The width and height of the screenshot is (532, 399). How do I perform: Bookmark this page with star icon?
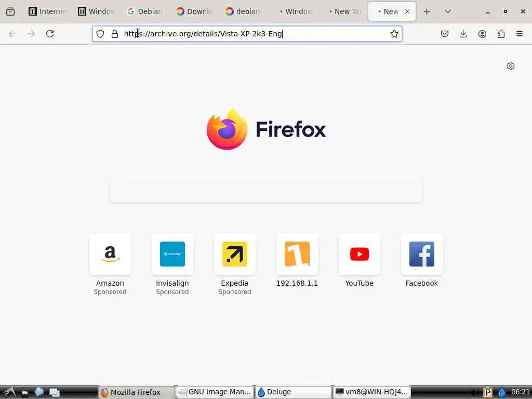(x=394, y=34)
